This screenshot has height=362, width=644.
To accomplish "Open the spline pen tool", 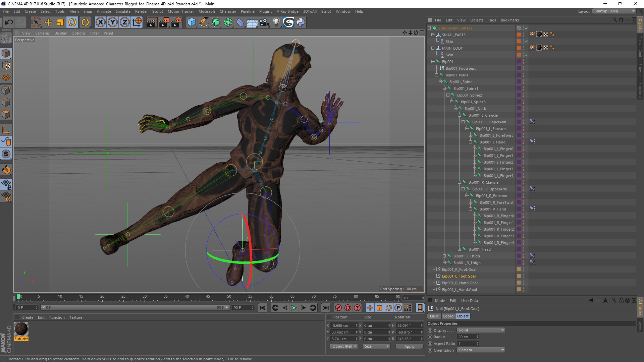I will [x=204, y=22].
